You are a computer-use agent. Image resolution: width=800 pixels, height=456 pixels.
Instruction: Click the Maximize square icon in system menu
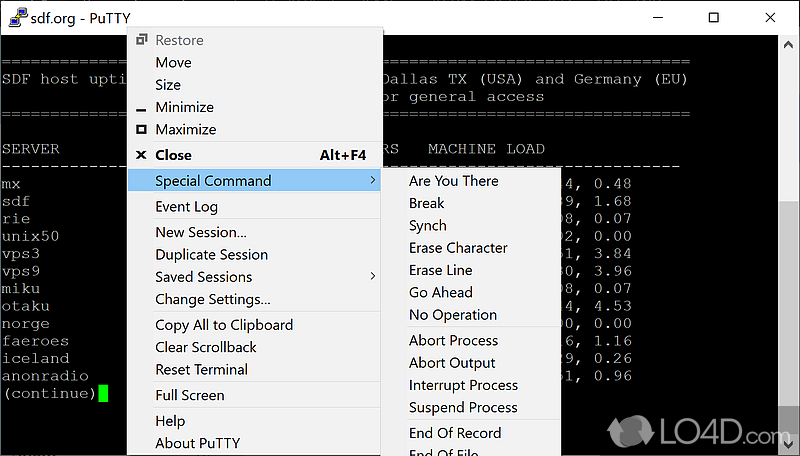point(141,129)
